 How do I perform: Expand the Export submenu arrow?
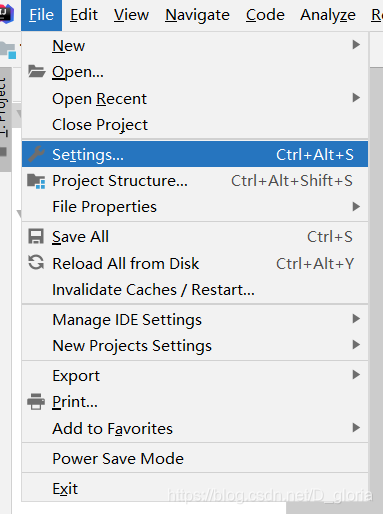(x=356, y=375)
